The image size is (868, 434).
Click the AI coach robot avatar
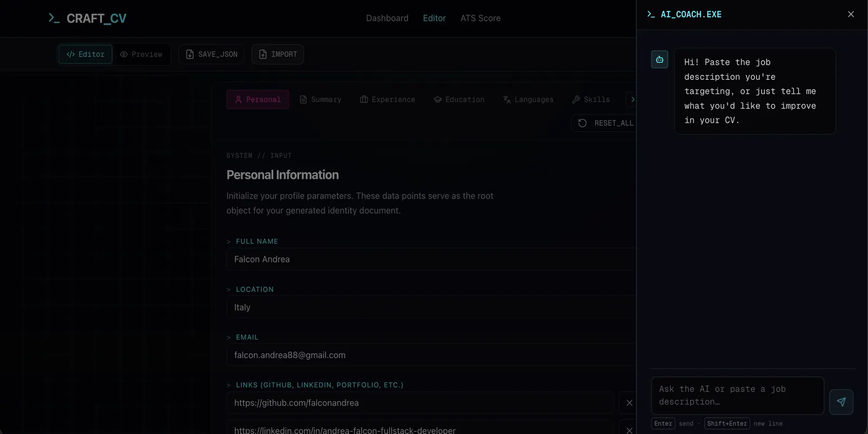click(x=660, y=60)
